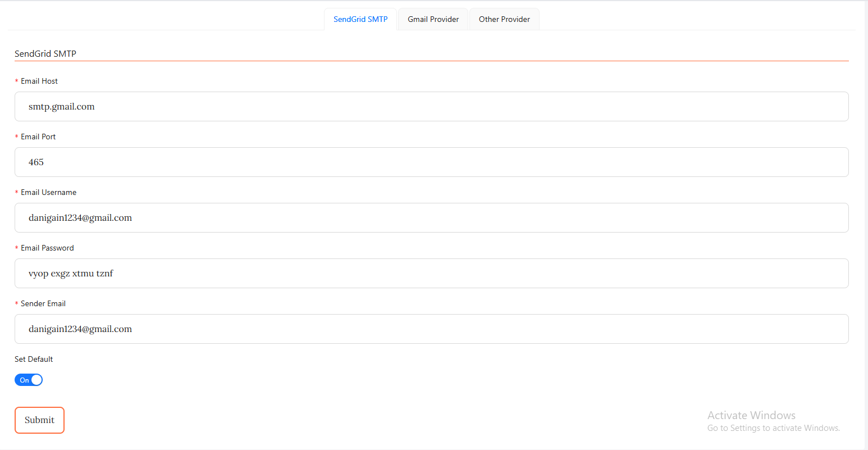Click the Email Host field label
Image resolution: width=868 pixels, height=450 pixels.
click(x=39, y=81)
